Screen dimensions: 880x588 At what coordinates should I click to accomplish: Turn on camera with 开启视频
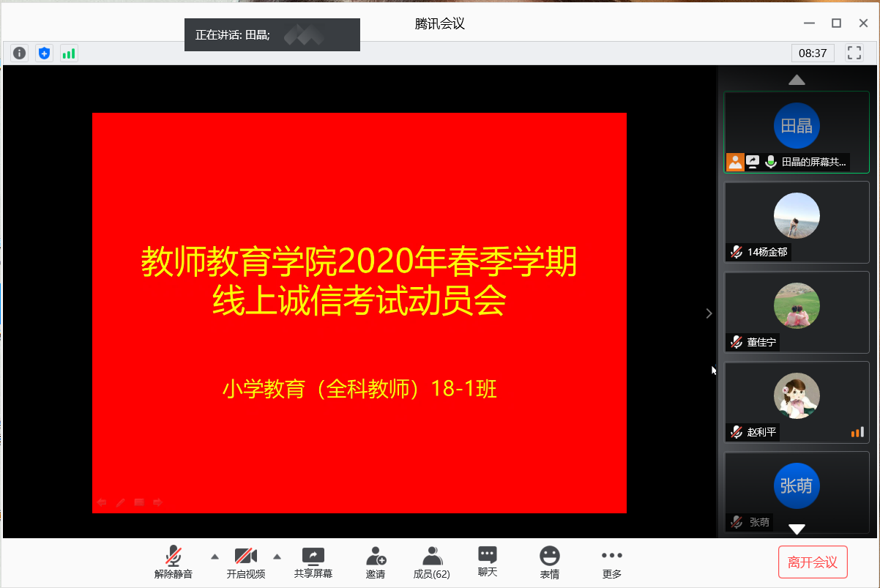tap(245, 562)
